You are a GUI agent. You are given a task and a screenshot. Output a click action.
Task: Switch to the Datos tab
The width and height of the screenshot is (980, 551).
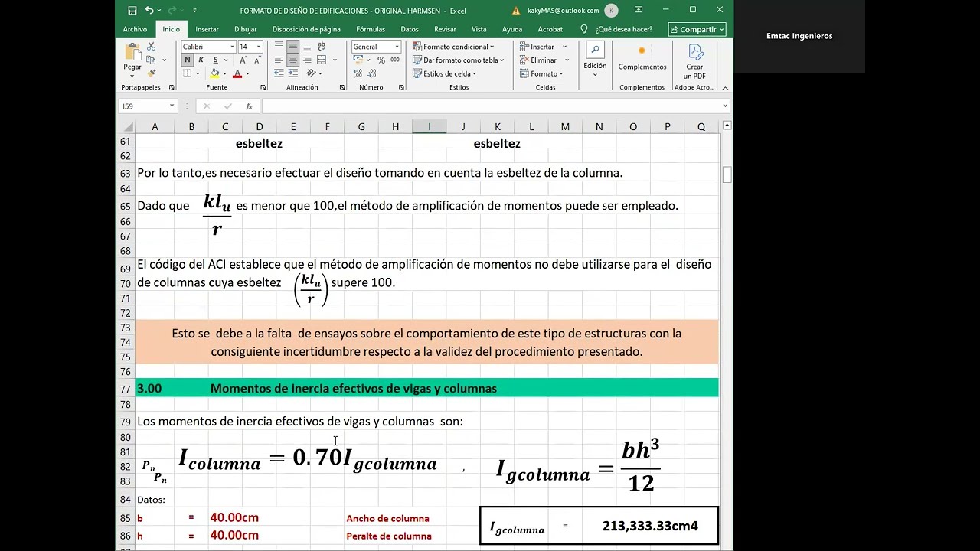pos(410,29)
